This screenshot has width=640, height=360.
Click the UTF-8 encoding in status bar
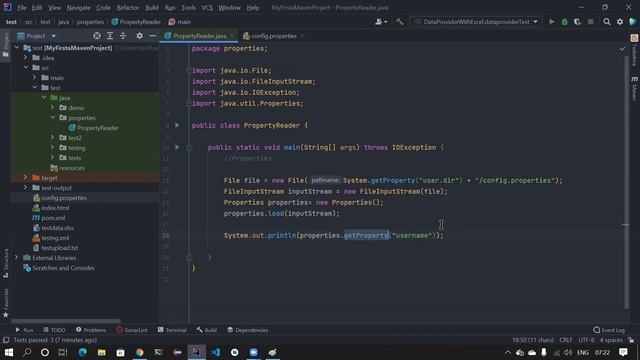point(586,340)
